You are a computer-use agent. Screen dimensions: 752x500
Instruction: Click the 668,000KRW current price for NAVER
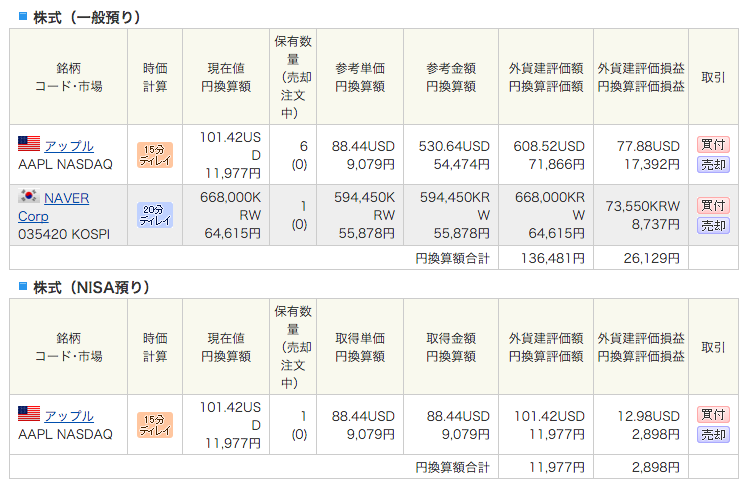pyautogui.click(x=231, y=206)
